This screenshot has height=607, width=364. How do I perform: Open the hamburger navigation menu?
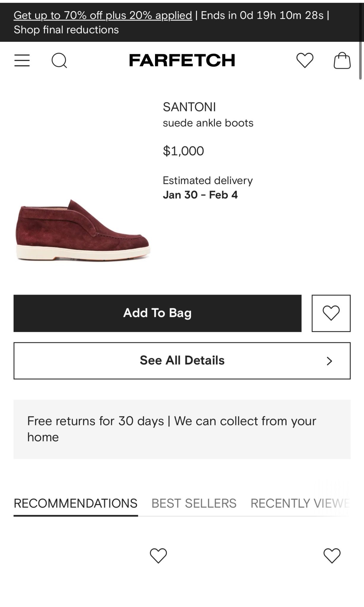(x=22, y=60)
